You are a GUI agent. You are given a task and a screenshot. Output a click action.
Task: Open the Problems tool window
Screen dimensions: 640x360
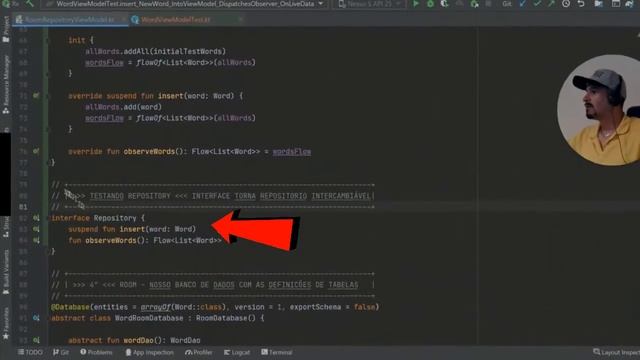(96, 352)
